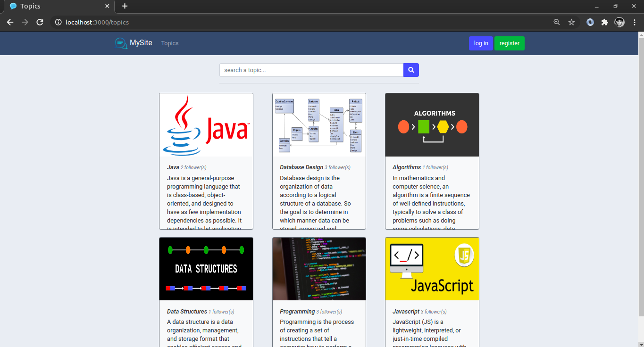Click "3 follower(s)" on Programming card
This screenshot has width=644, height=347.
point(329,312)
